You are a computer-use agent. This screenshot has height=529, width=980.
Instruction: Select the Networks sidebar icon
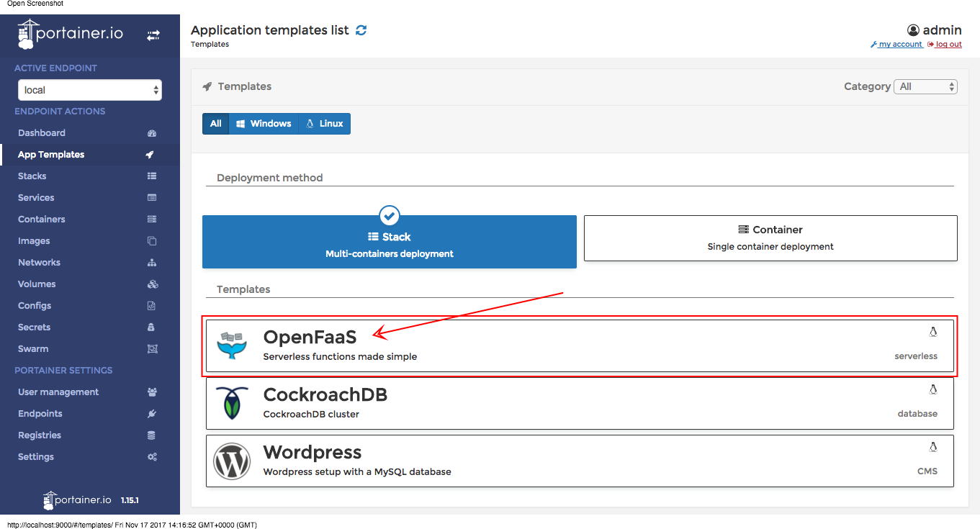click(x=153, y=262)
